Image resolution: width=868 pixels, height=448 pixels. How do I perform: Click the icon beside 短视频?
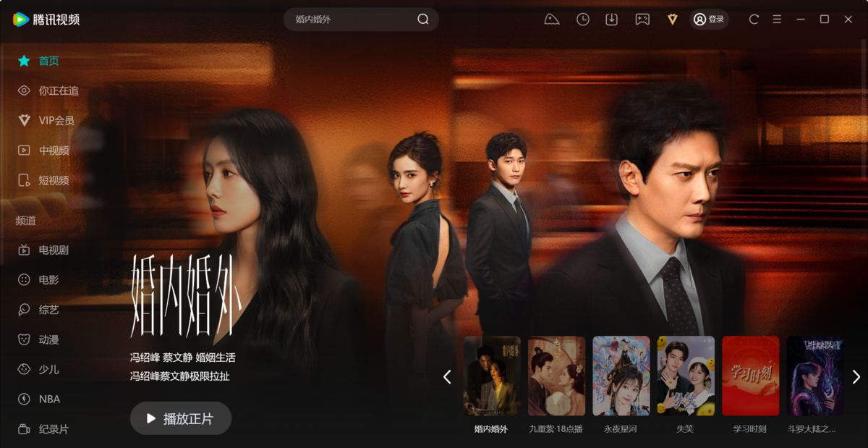(24, 180)
